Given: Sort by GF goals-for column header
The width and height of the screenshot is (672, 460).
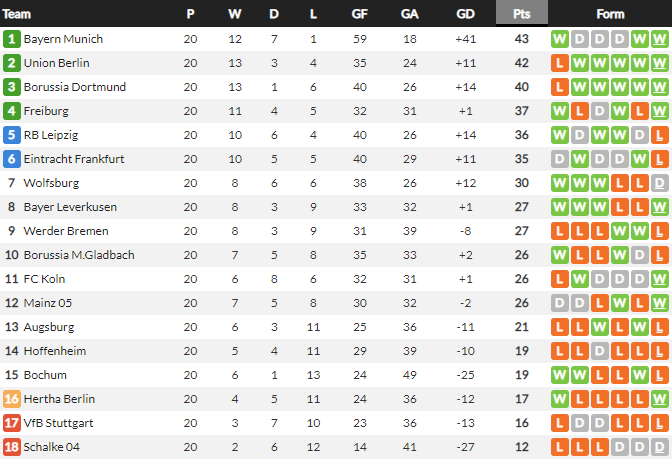Looking at the screenshot, I should [360, 14].
